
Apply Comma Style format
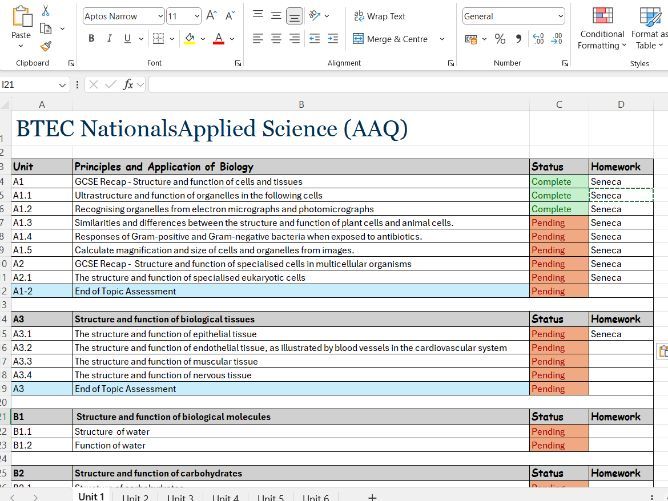tap(518, 39)
